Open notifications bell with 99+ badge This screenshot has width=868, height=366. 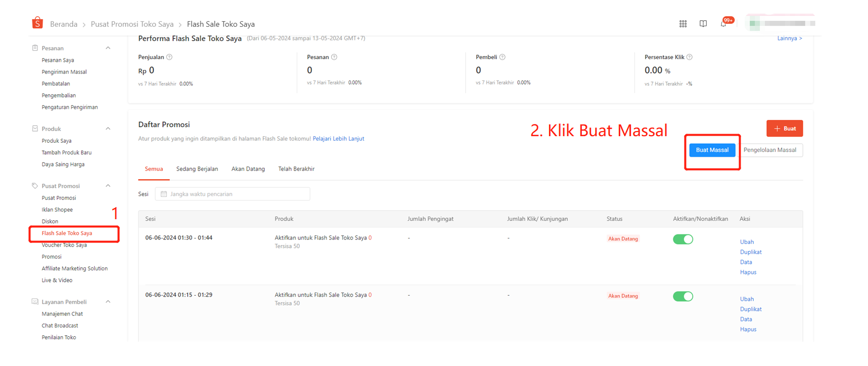(724, 24)
